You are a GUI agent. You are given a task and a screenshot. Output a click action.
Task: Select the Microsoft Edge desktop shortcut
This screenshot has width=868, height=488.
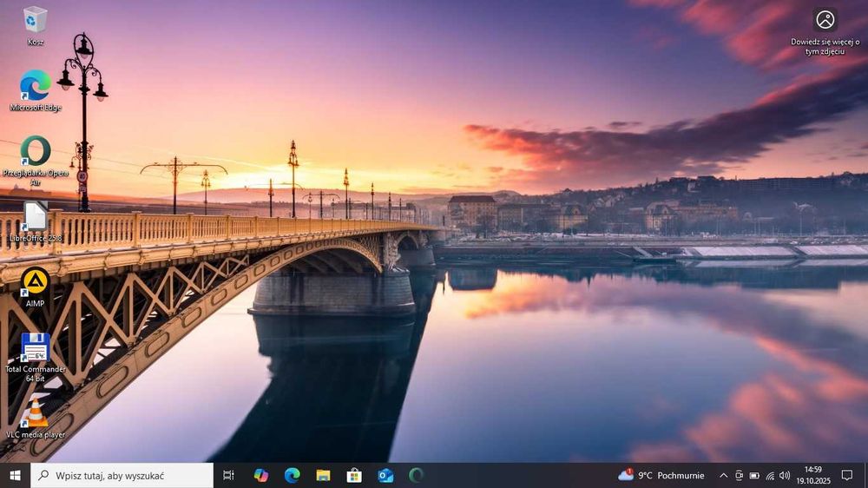pos(35,90)
